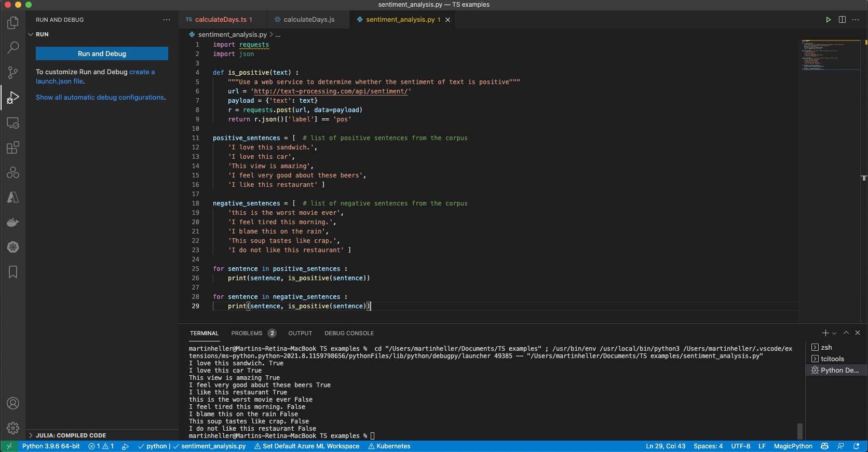Change language mode MagicPython

tap(793, 446)
